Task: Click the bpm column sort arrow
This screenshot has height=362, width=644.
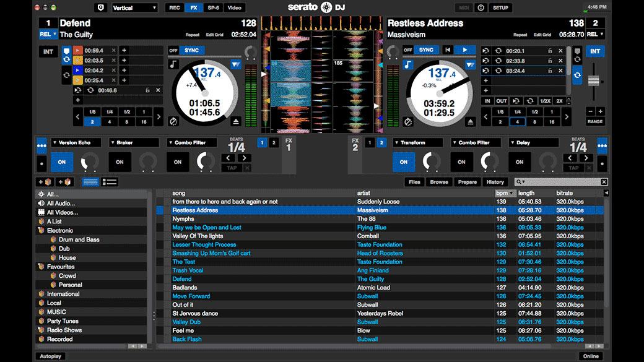Action: (x=511, y=193)
